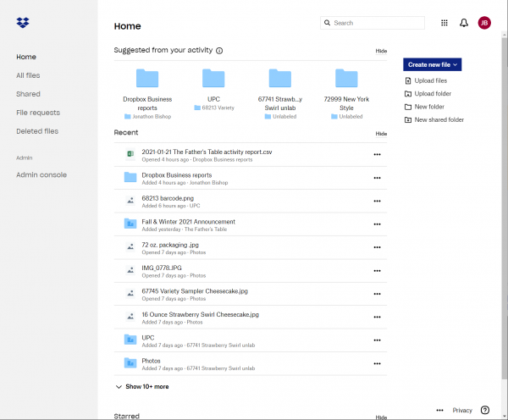Open the Dropbox Business reports suggested folder
The image size is (508, 420).
click(x=147, y=89)
